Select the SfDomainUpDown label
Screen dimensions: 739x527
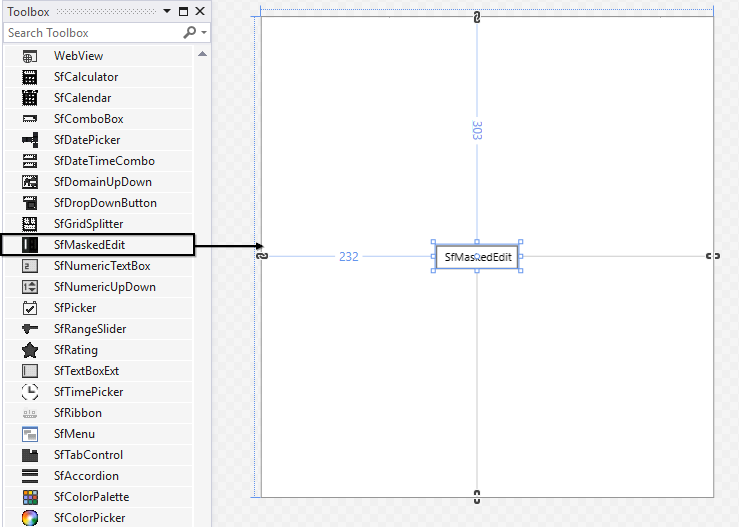point(103,182)
